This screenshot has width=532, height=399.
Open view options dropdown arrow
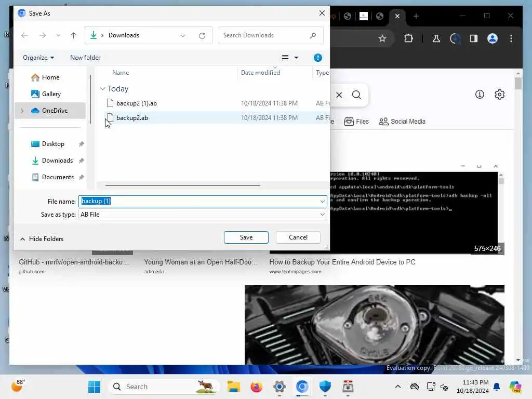coord(296,58)
